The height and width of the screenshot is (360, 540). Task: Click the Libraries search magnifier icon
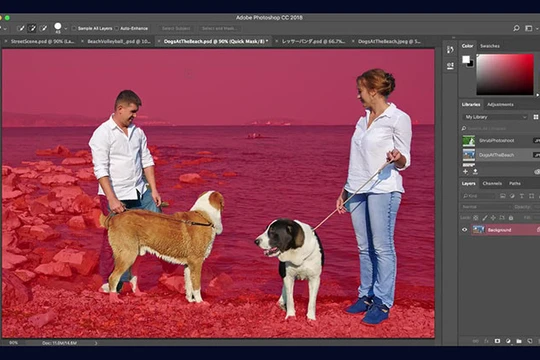pos(464,128)
